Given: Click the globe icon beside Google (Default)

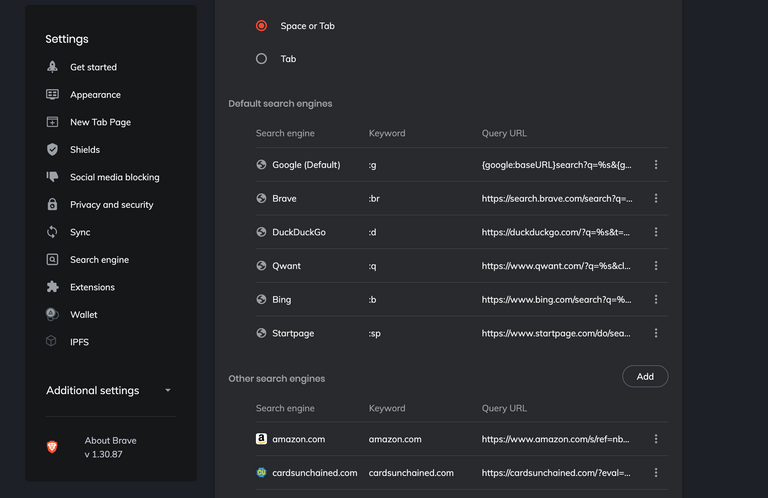Looking at the screenshot, I should [x=261, y=165].
